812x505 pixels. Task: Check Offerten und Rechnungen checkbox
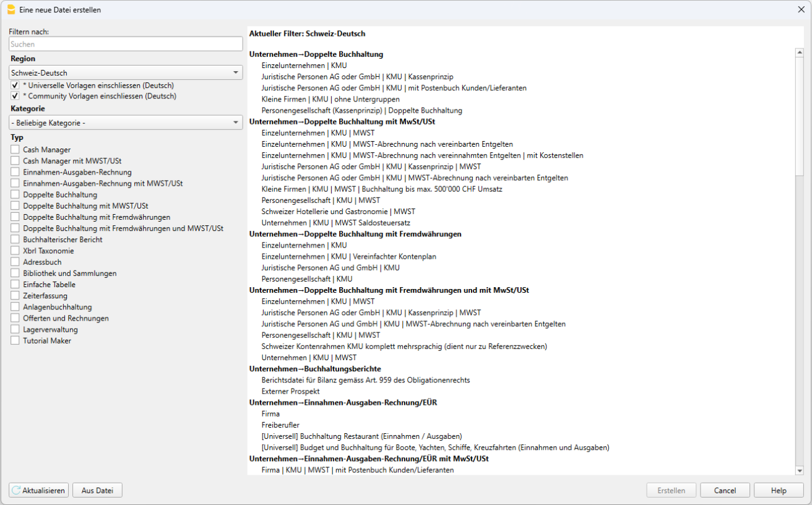point(15,318)
